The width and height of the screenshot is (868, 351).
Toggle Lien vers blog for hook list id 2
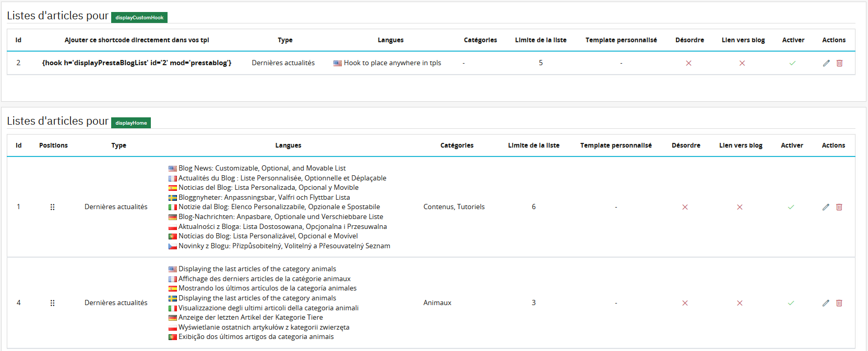[742, 63]
